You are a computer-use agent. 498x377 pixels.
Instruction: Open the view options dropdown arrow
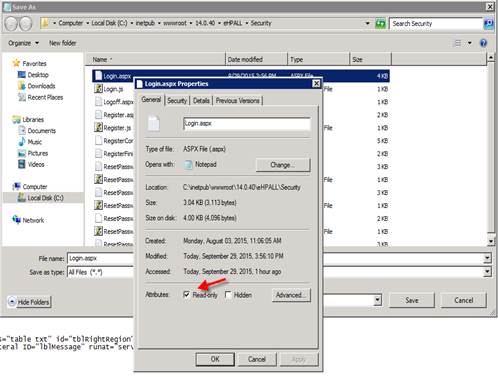(x=470, y=43)
